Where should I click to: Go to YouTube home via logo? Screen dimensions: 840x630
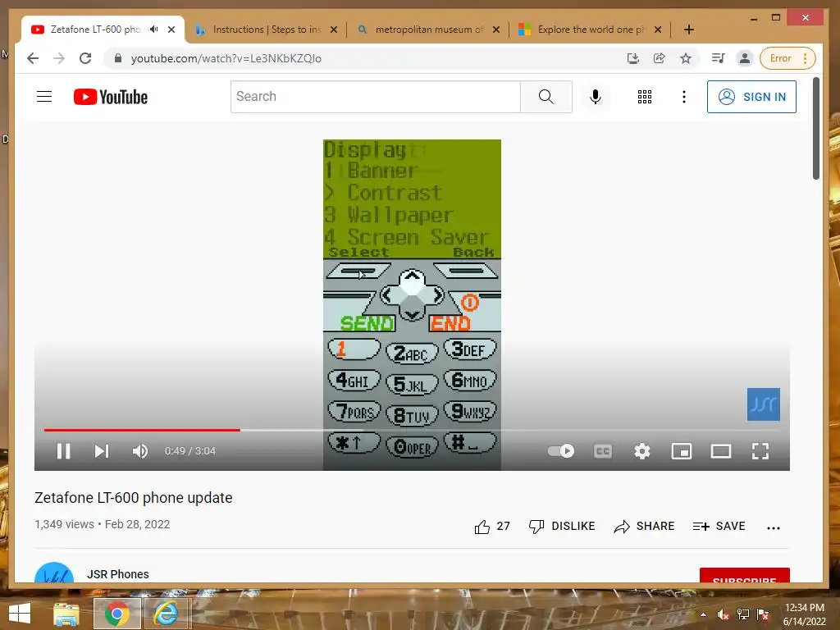pyautogui.click(x=111, y=97)
